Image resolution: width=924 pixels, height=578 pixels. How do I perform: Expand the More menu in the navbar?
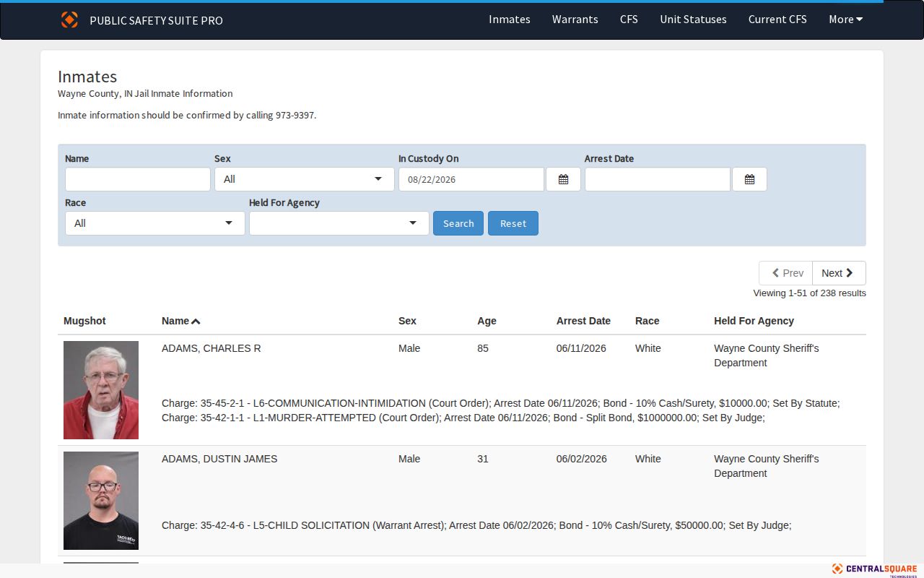click(845, 20)
